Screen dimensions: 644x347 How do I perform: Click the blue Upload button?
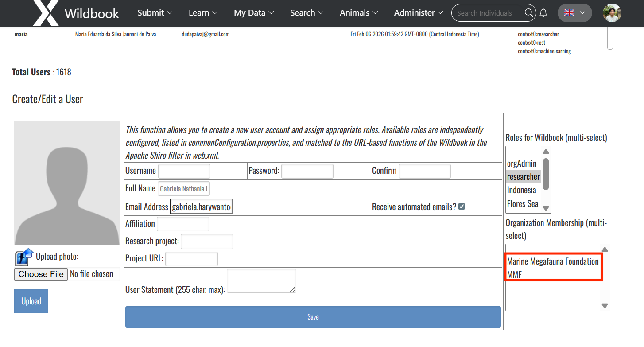(31, 301)
